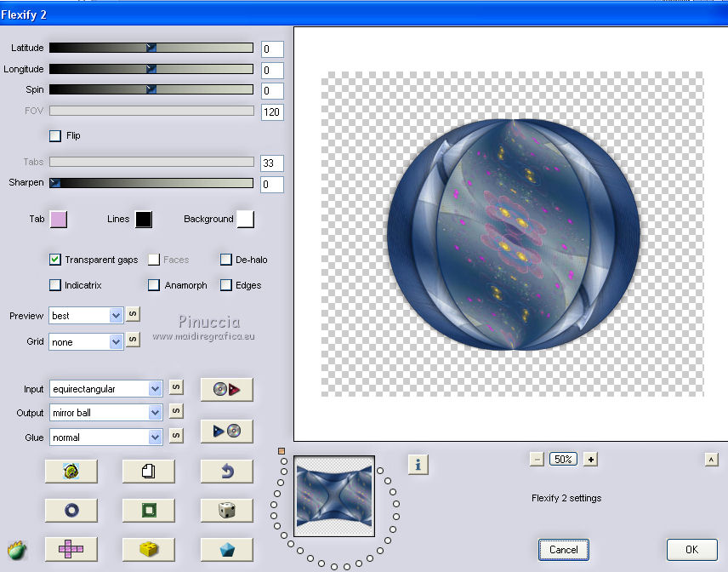The height and width of the screenshot is (572, 728).
Task: Click the green flaming ball icon
Action: pyautogui.click(x=17, y=550)
